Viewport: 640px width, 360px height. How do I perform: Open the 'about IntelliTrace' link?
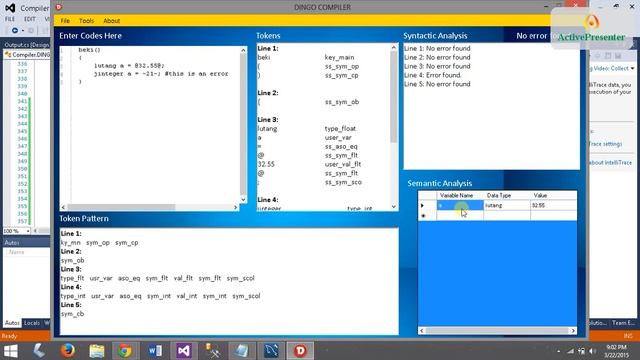(x=610, y=162)
